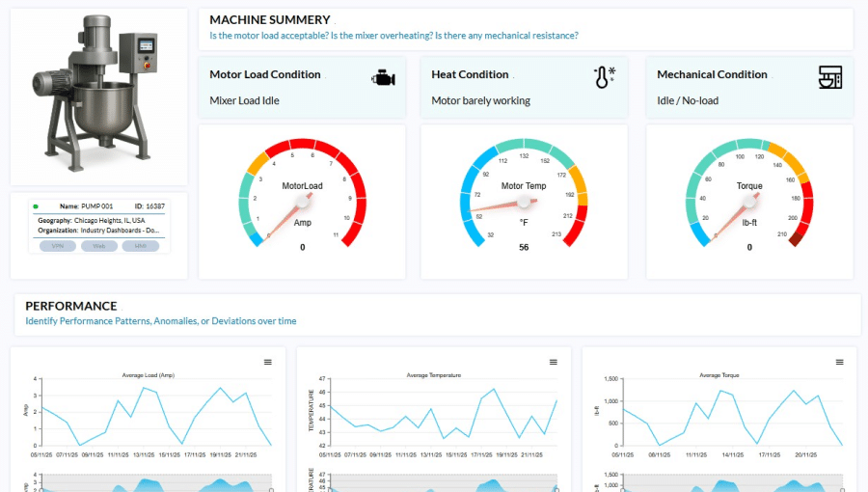
Task: Open the Average Temperature chart hamburger menu
Action: [x=554, y=362]
